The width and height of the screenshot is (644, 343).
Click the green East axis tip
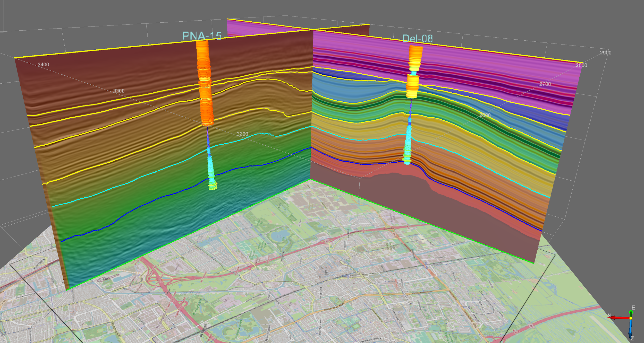[631, 312]
